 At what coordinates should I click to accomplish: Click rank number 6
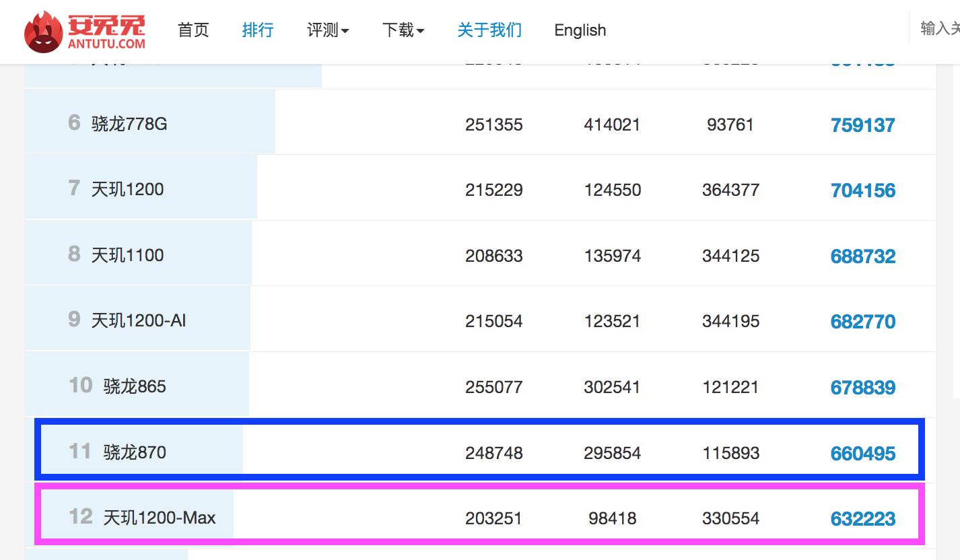(74, 123)
